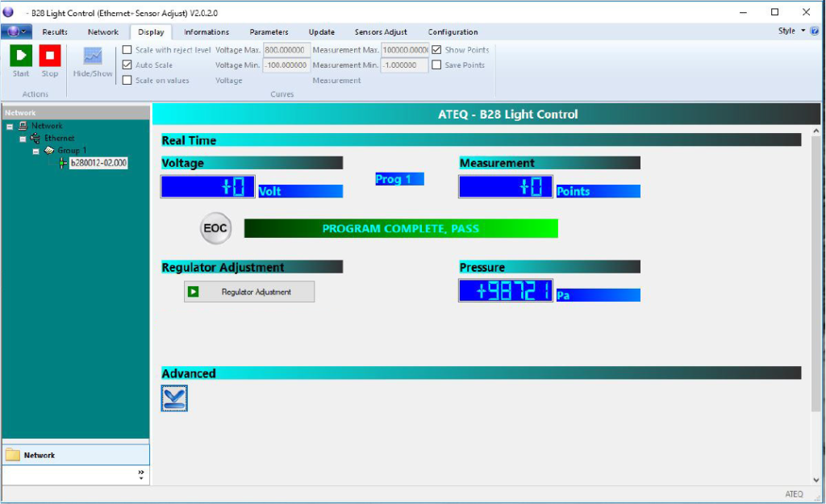This screenshot has width=826, height=504.
Task: Click the EOC round indicator button
Action: coord(215,229)
